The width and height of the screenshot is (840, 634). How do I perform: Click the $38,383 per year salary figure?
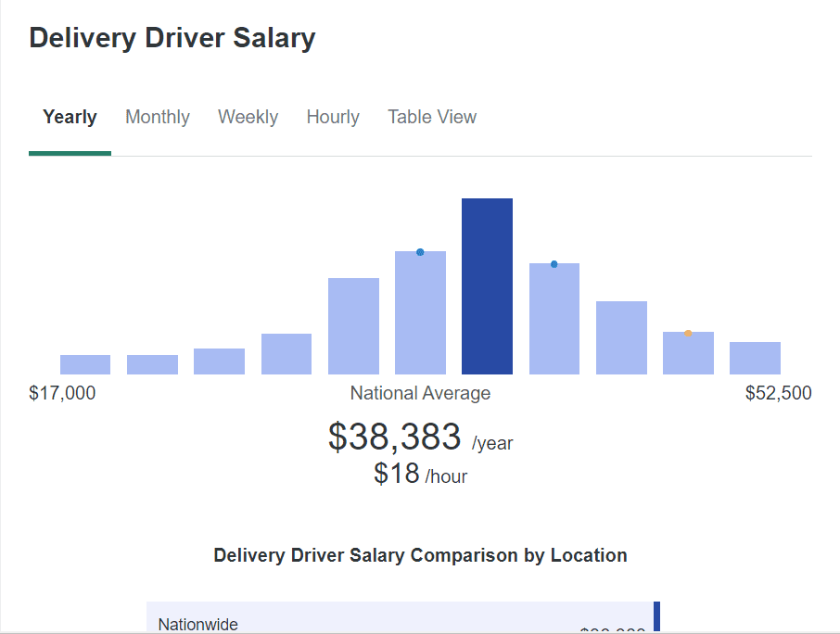tap(395, 437)
